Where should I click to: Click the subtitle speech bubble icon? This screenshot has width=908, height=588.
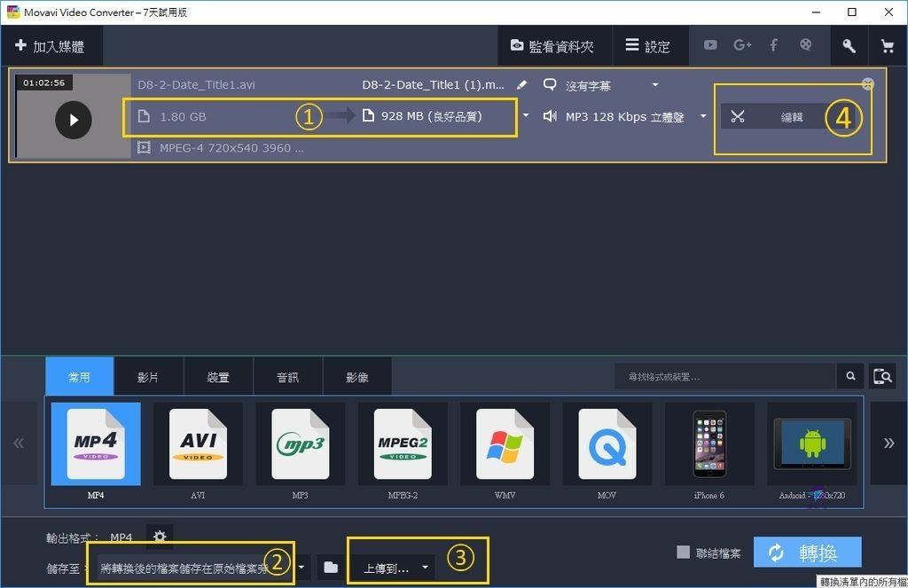[550, 84]
